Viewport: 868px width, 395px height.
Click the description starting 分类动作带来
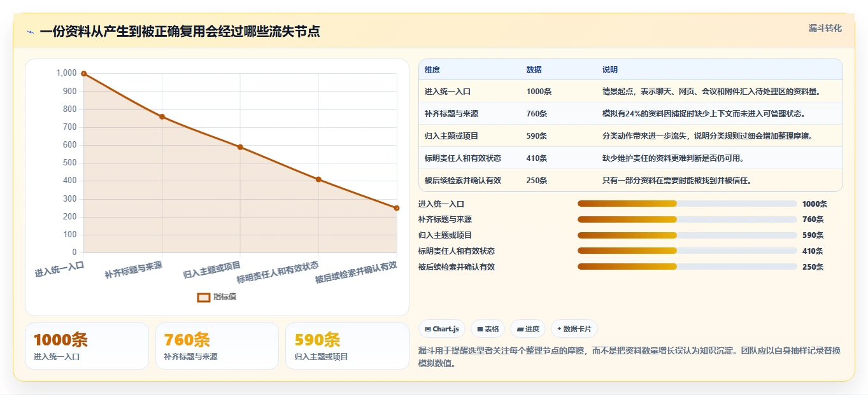[708, 136]
